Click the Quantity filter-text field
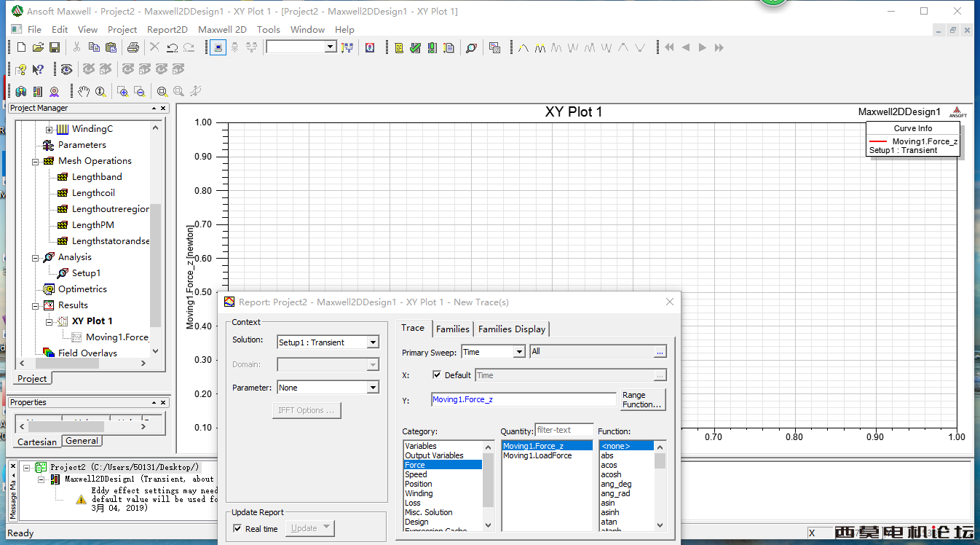The image size is (980, 545). point(564,431)
